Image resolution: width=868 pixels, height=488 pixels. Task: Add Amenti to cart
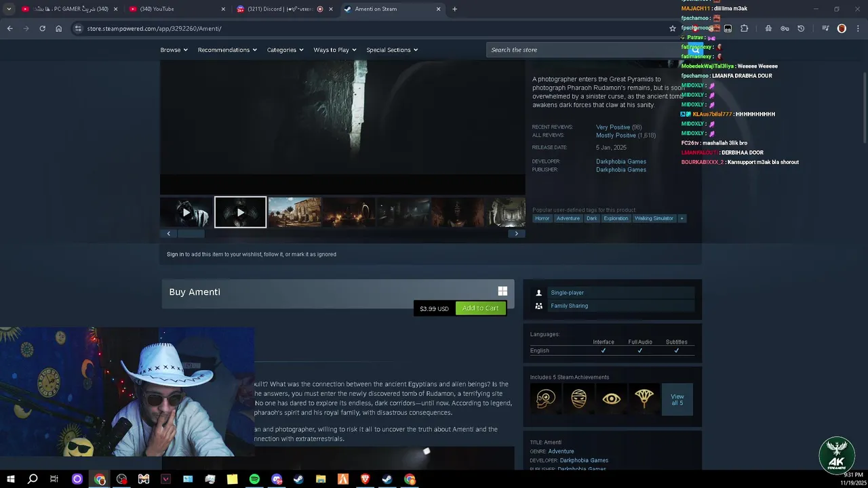click(480, 308)
